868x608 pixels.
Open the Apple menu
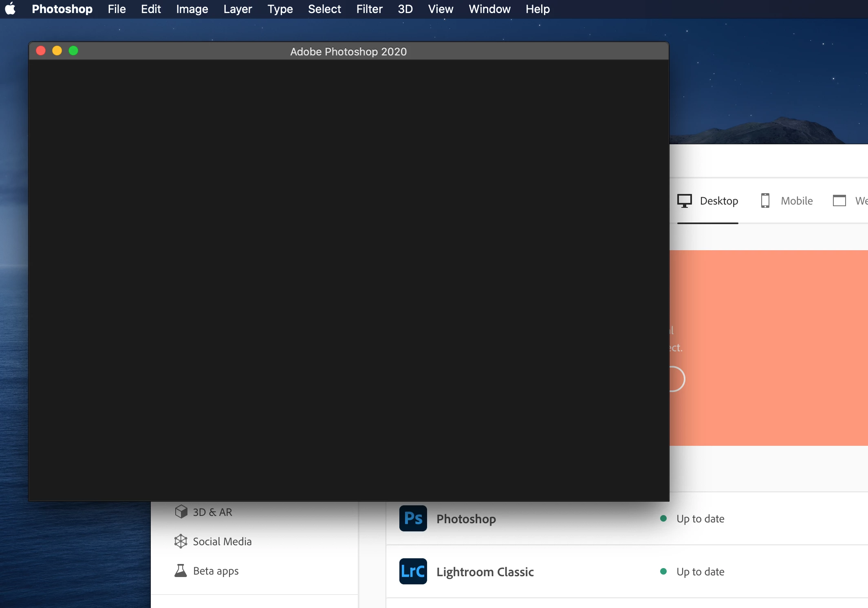(x=11, y=9)
